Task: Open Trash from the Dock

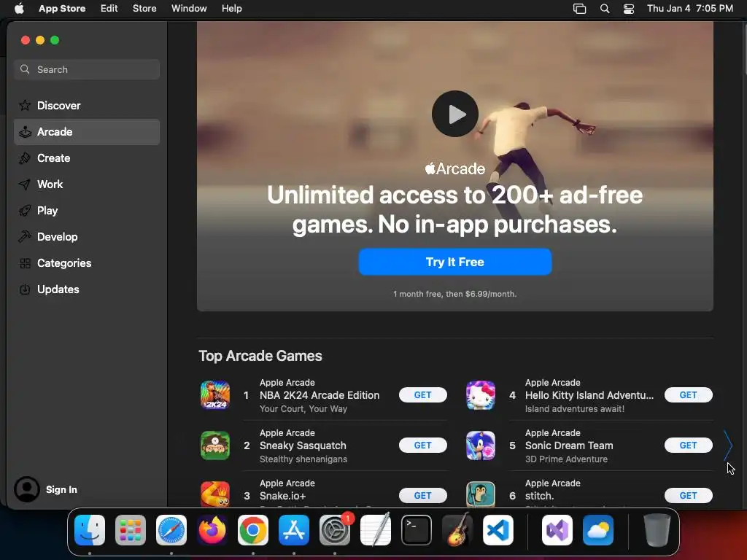Action: coord(657,530)
